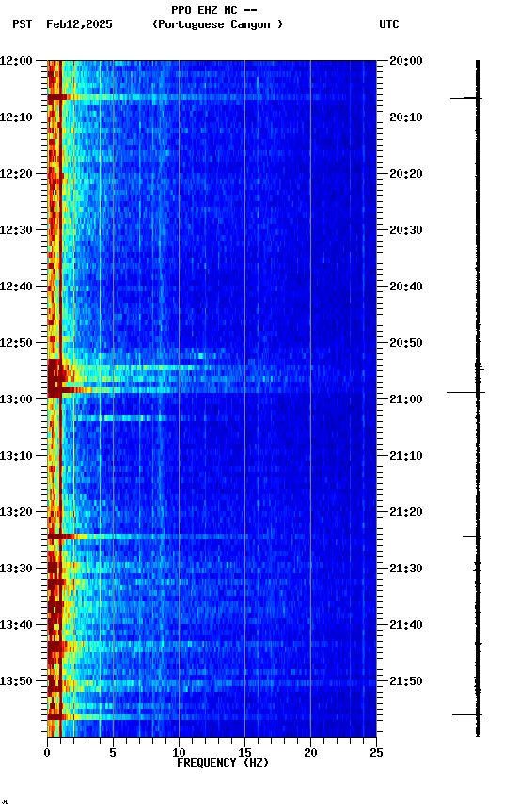The image size is (519, 812).
Task: Click the 21:40 UTC time label
Action: pyautogui.click(x=406, y=626)
